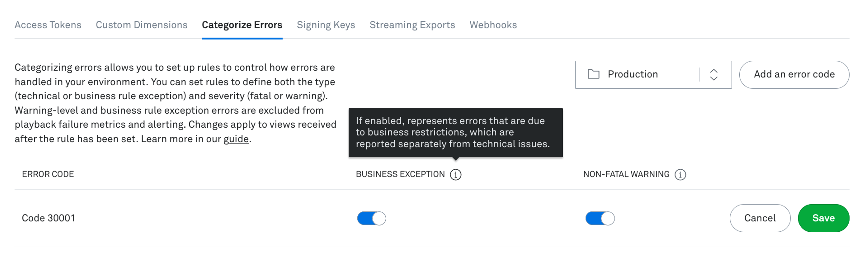The height and width of the screenshot is (257, 868).
Task: Select the Categorize Errors tab
Action: [x=242, y=24]
